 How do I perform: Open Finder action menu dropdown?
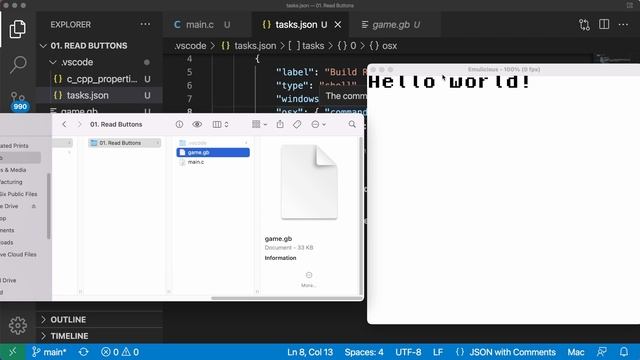click(318, 124)
